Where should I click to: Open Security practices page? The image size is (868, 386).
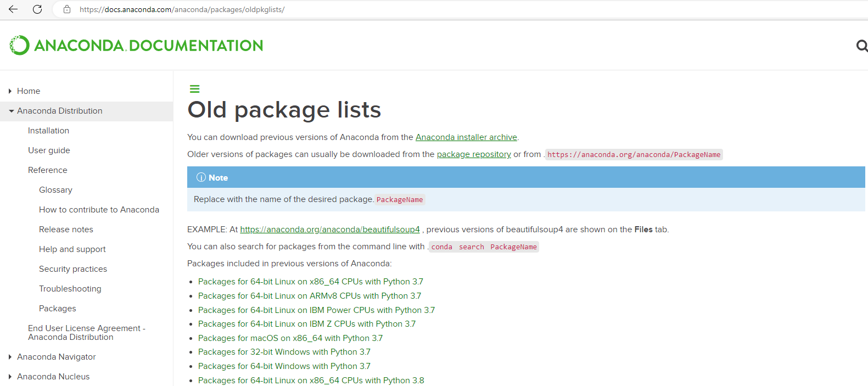73,269
